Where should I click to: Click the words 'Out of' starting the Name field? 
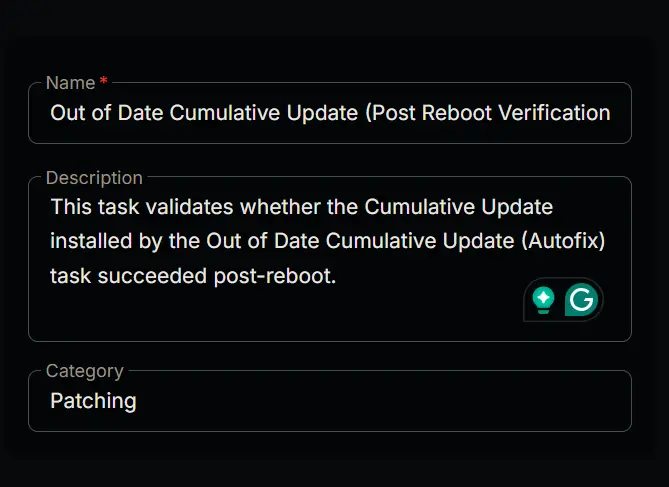(81, 113)
